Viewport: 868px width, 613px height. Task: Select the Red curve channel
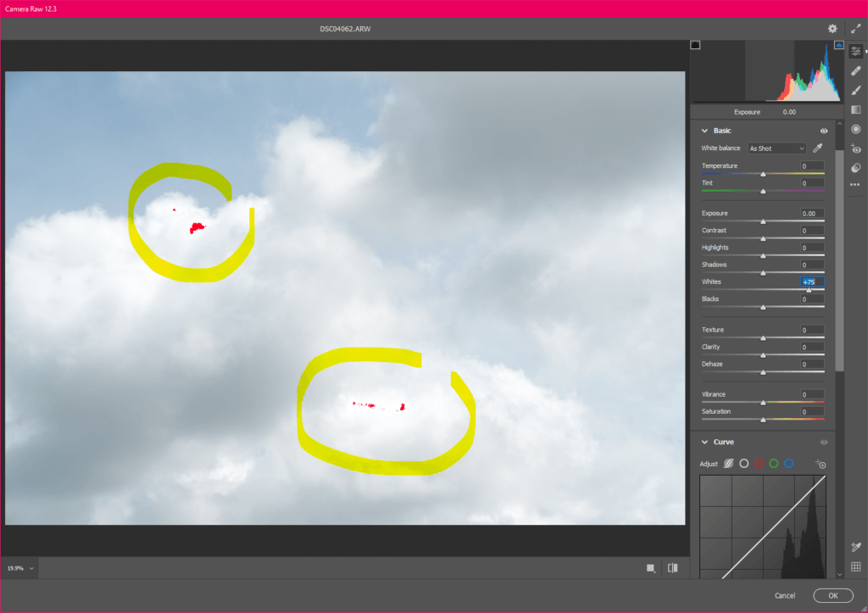point(759,464)
